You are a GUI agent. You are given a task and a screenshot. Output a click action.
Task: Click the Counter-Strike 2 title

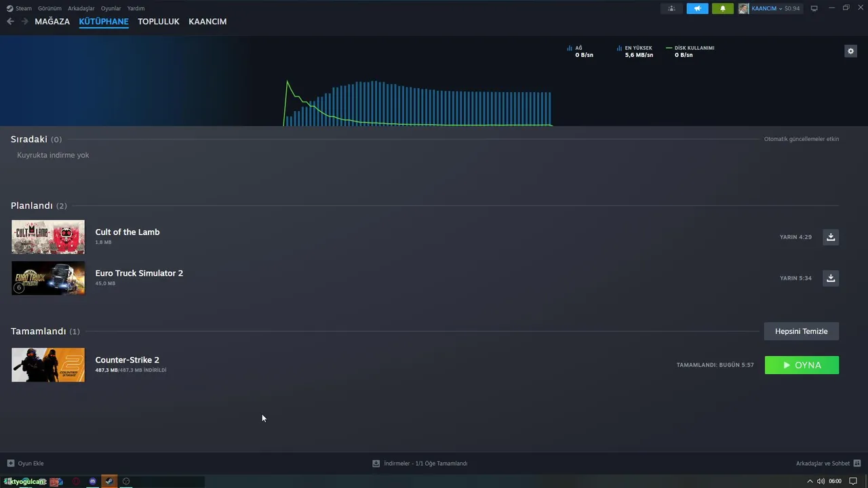(127, 360)
